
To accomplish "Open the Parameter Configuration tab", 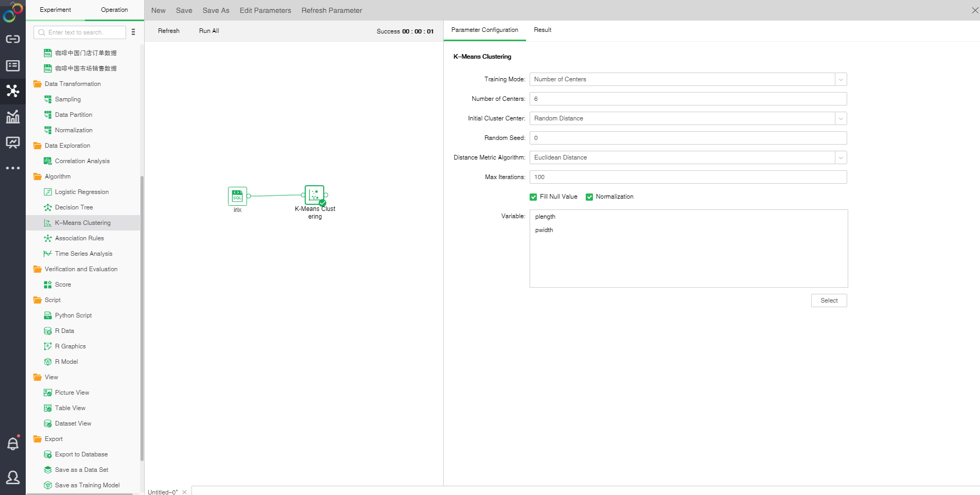I will click(485, 30).
